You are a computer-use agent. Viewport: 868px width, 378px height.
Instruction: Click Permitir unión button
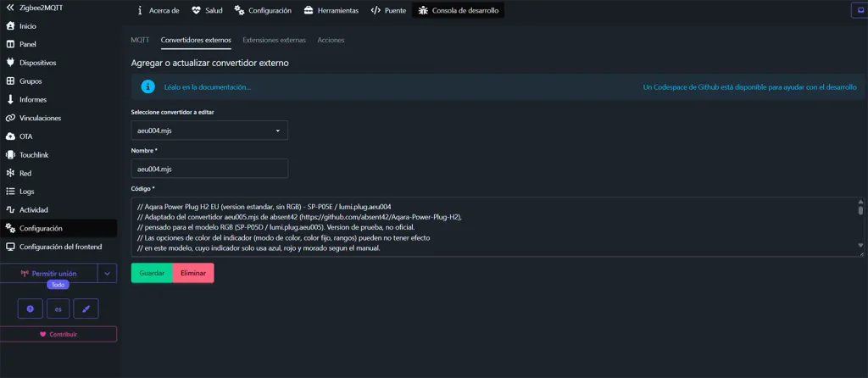(48, 274)
